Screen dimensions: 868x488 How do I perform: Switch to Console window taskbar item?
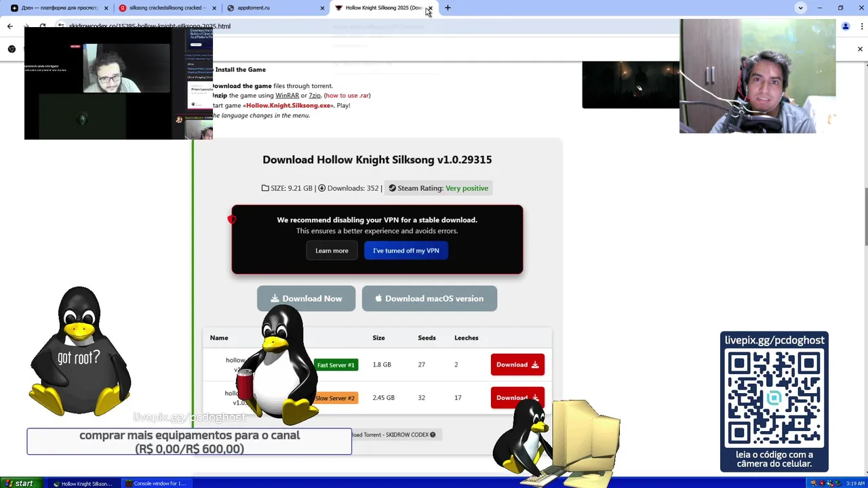[155, 483]
